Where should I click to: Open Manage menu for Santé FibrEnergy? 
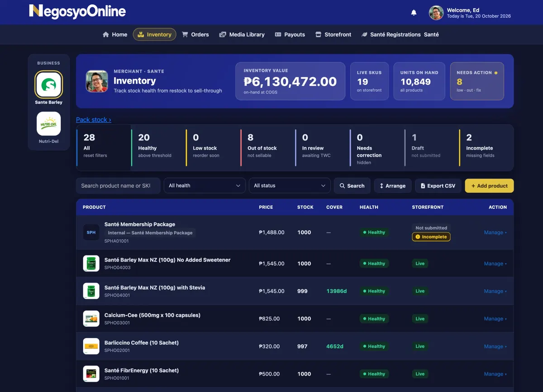(495, 374)
